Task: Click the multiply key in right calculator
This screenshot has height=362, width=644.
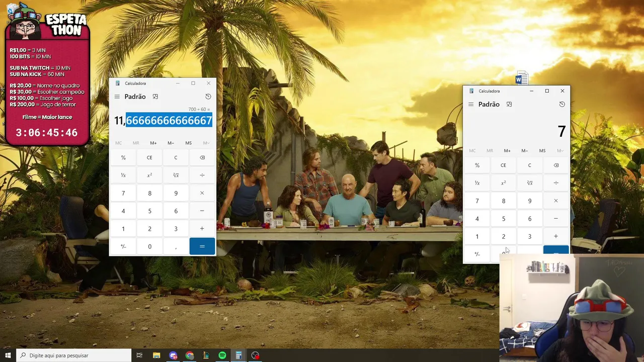Action: 556,201
